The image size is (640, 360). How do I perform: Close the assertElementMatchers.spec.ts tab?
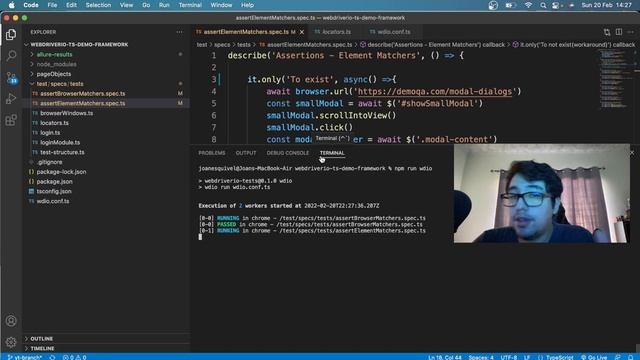(302, 32)
